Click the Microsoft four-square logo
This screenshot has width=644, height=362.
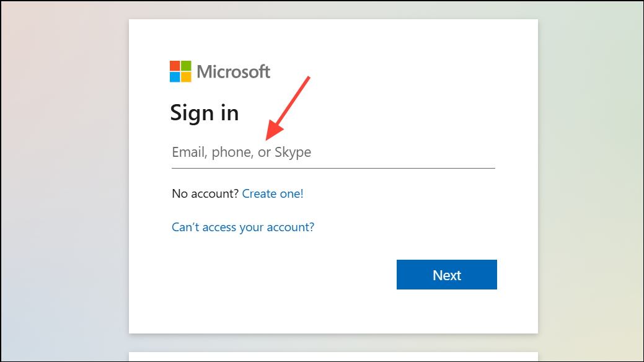[x=180, y=71]
